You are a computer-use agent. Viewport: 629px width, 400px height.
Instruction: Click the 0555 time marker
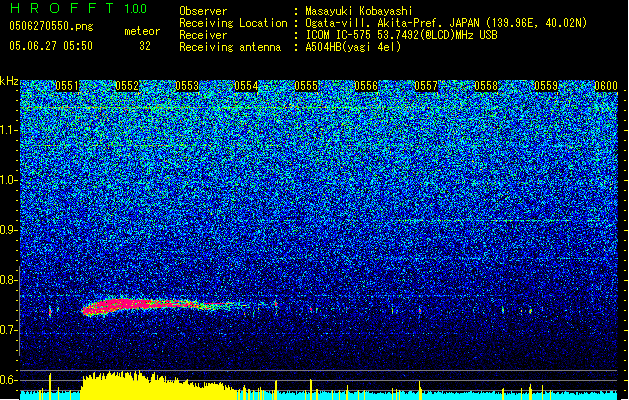[x=306, y=86]
